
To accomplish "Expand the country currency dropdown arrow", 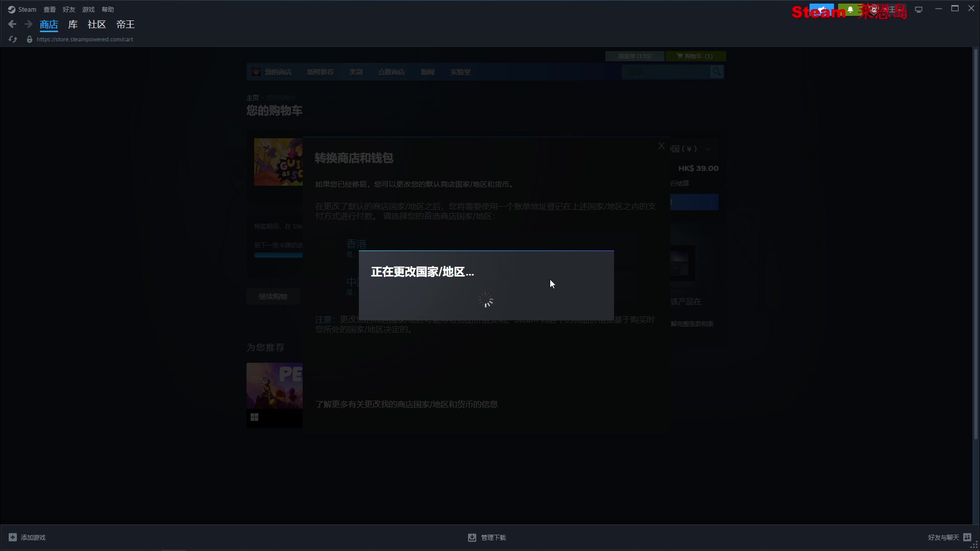I will 708,149.
